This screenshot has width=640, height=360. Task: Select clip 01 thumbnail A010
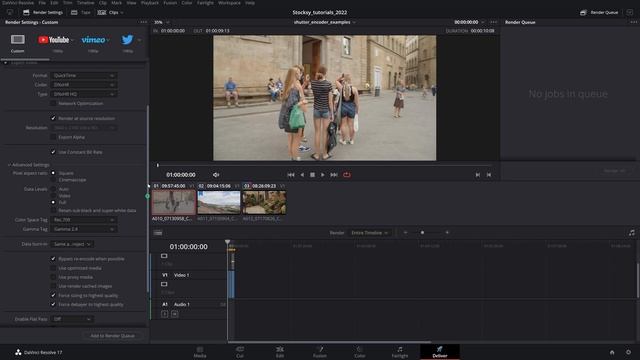(x=174, y=202)
